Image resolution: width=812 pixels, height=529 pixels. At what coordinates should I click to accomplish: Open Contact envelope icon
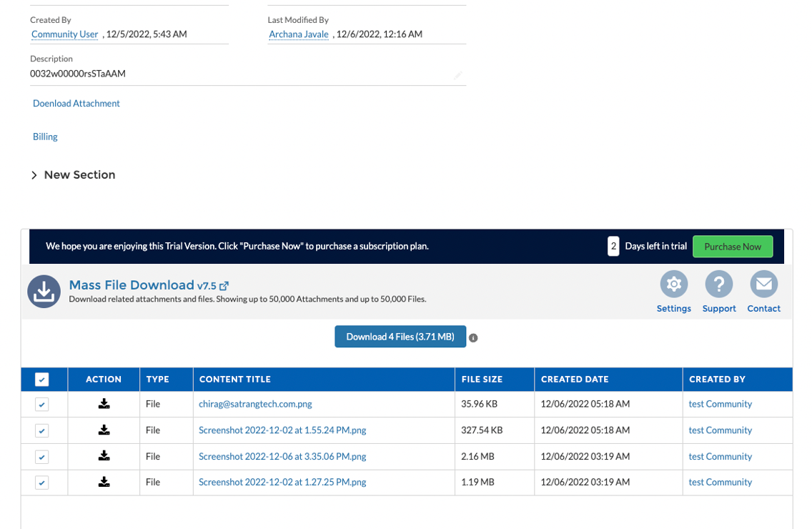tap(764, 284)
